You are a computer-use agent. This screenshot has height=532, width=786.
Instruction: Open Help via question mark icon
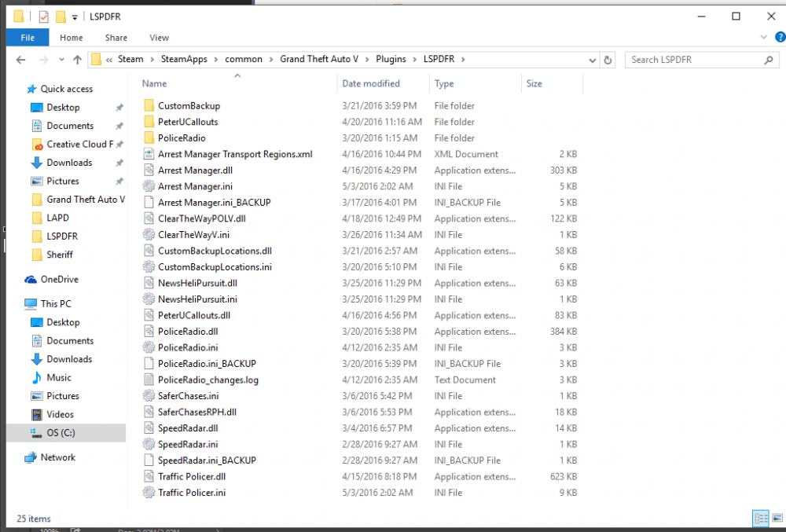coord(780,37)
